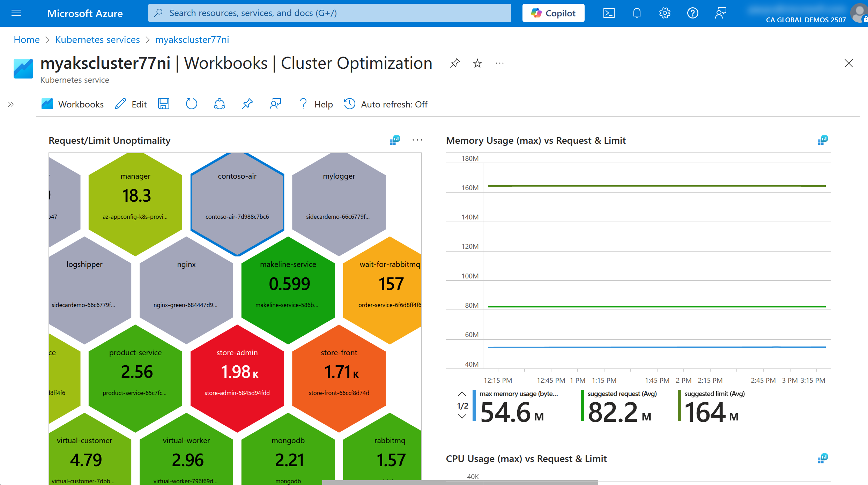Click the horizontal scrollbar at bottom
Screen dimensions: 868x485
pyautogui.click(x=460, y=483)
